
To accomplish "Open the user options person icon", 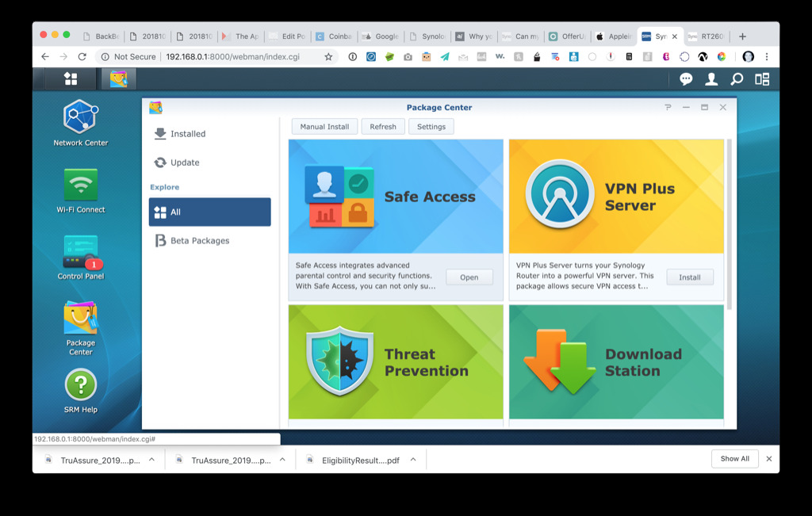I will click(x=711, y=78).
